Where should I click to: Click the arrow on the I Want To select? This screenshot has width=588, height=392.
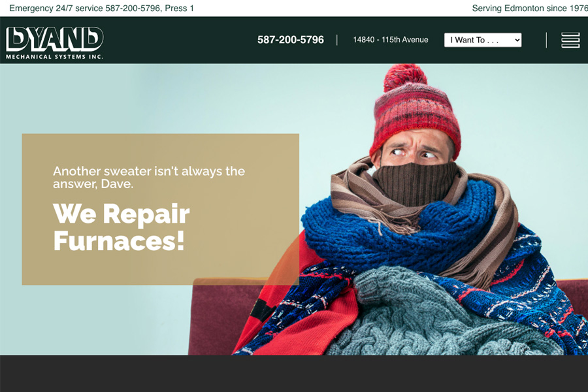517,40
